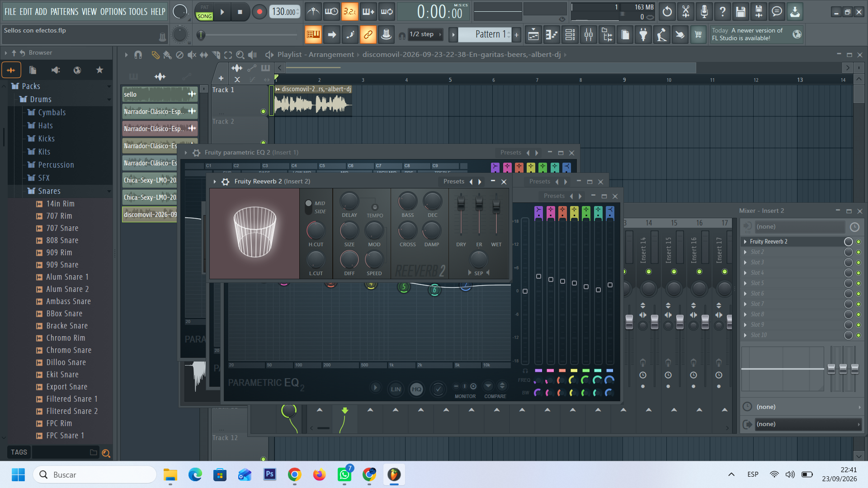Add new pattern with plus button
The image size is (868, 488).
pos(516,34)
